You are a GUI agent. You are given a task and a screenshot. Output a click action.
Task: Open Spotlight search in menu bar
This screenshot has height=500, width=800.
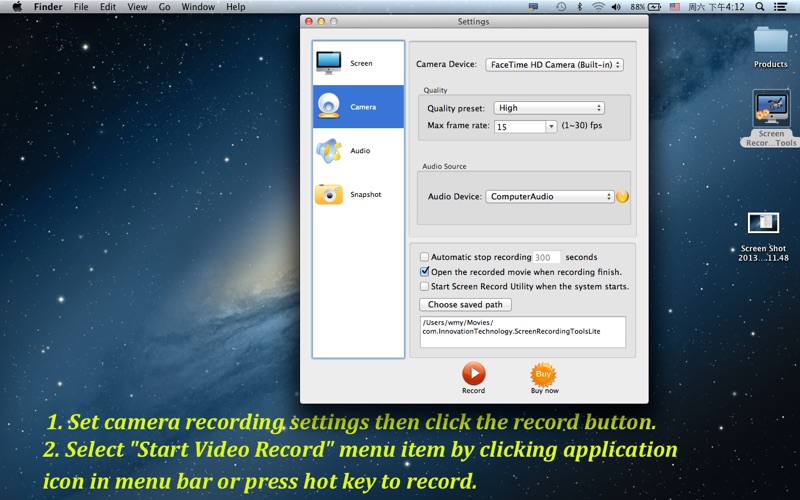760,7
